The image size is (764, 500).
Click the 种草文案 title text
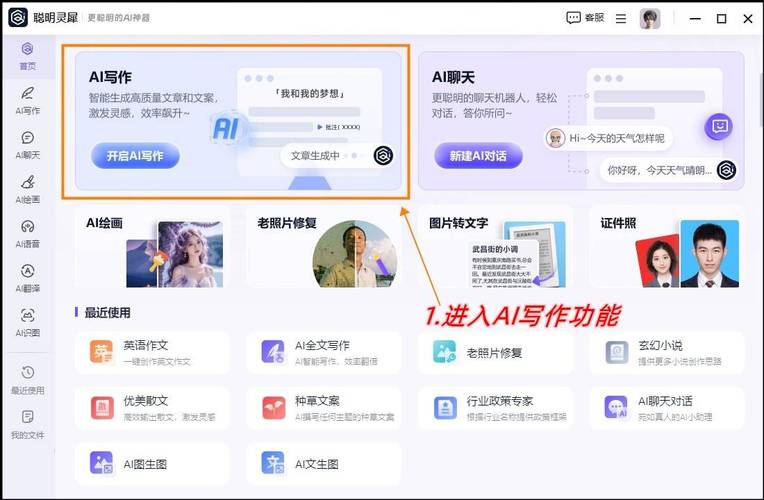317,401
